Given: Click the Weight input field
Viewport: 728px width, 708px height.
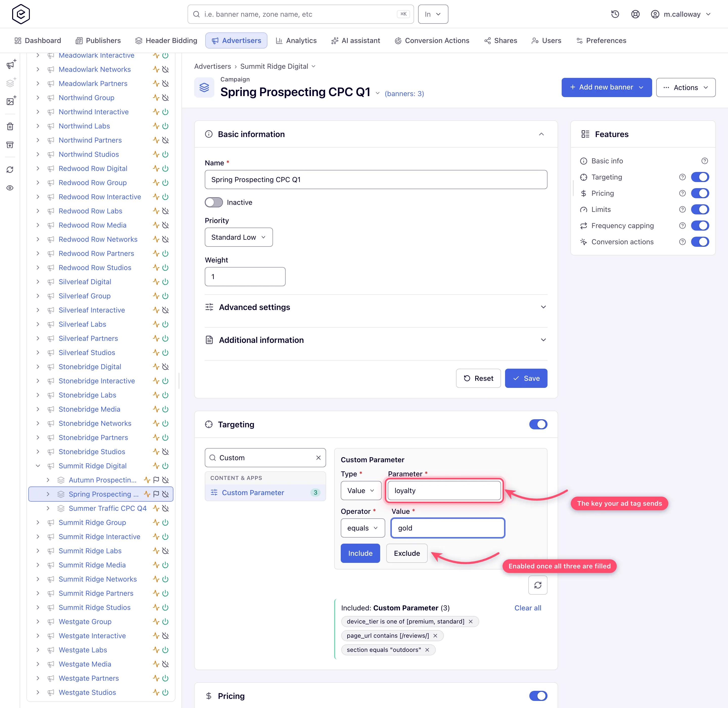Looking at the screenshot, I should pyautogui.click(x=245, y=277).
